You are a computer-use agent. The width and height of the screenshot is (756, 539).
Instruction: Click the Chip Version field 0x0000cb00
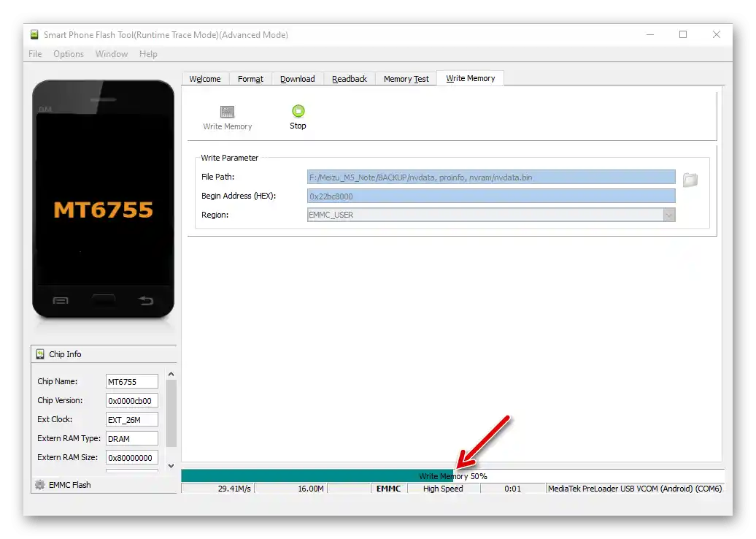(131, 400)
